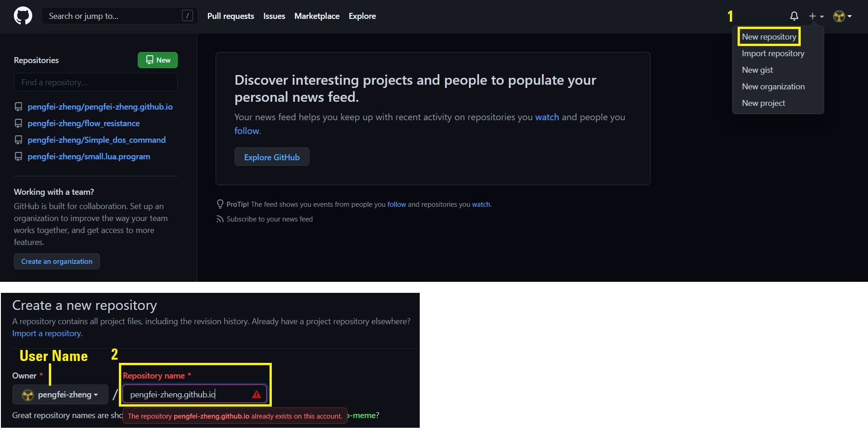Click the red warning triangle icon
The image size is (868, 431).
coord(257,395)
